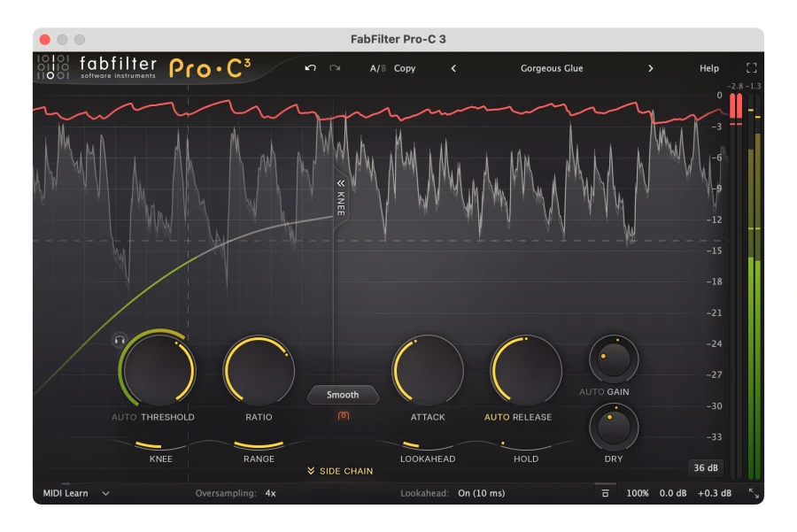Click the green output level meter
Viewport: 797px width, 532px height.
point(754,286)
